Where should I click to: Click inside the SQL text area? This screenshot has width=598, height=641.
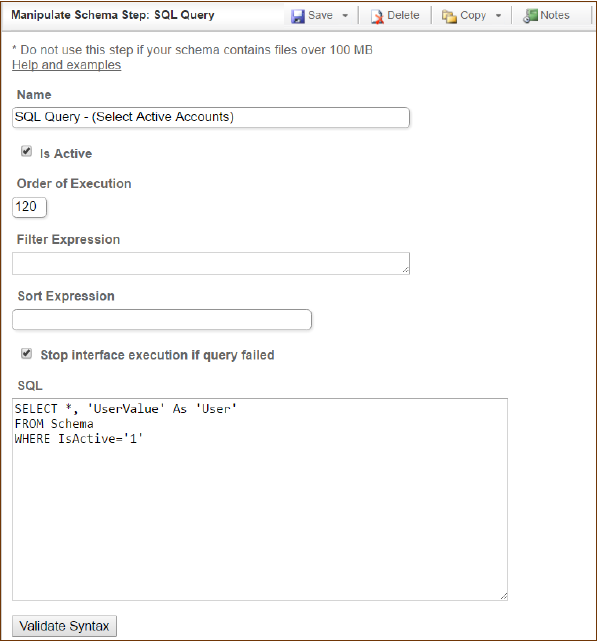point(260,499)
